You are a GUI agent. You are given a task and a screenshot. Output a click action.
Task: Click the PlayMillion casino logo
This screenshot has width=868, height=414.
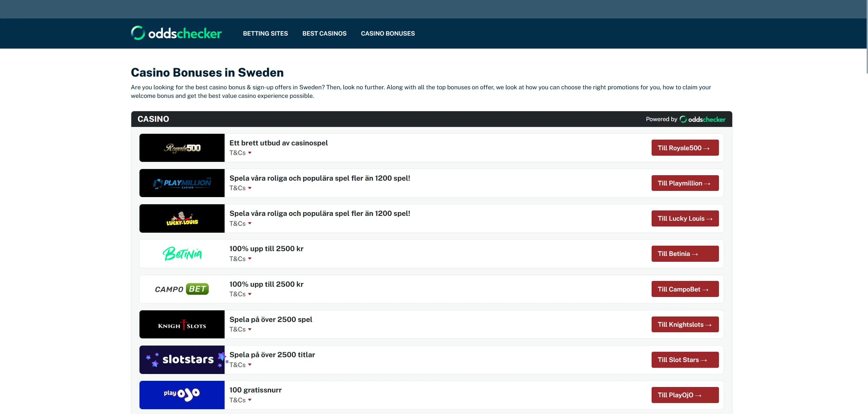tap(182, 183)
